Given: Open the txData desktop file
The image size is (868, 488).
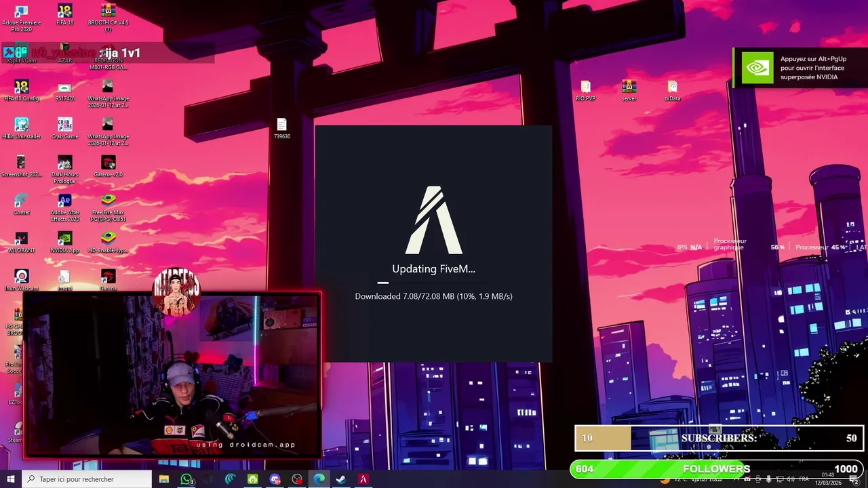Looking at the screenshot, I should [672, 91].
